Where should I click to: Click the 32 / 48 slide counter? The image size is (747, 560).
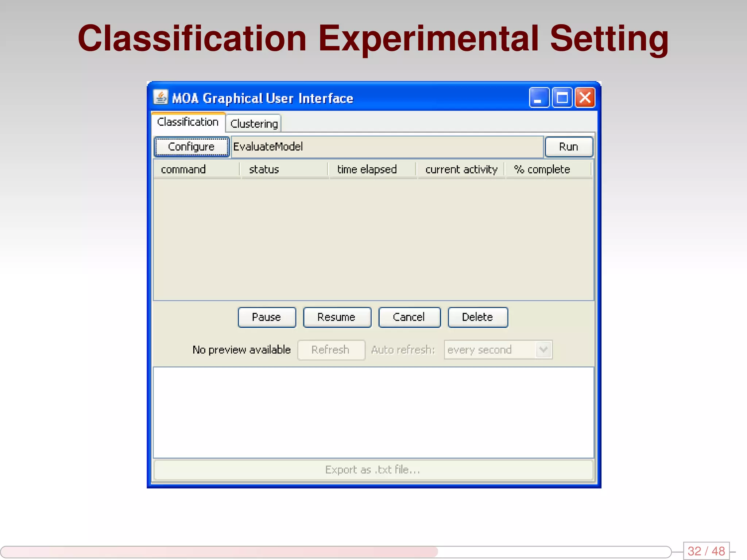click(706, 551)
